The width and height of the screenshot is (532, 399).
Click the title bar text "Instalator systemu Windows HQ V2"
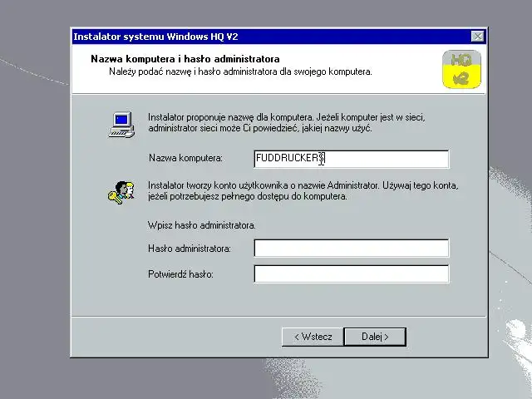click(155, 37)
